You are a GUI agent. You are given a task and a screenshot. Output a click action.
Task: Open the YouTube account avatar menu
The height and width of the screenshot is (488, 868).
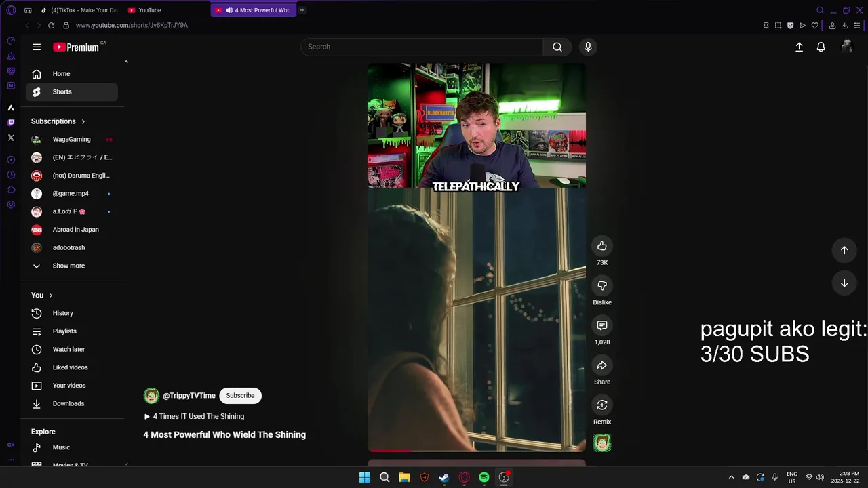tap(846, 47)
